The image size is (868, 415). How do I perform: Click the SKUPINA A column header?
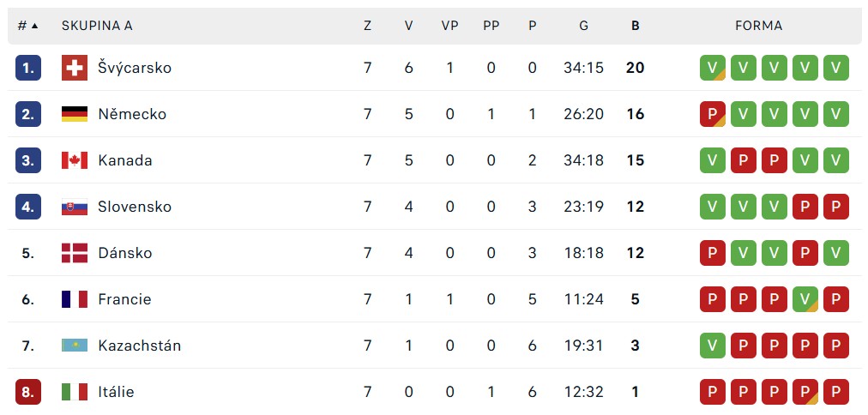(97, 26)
